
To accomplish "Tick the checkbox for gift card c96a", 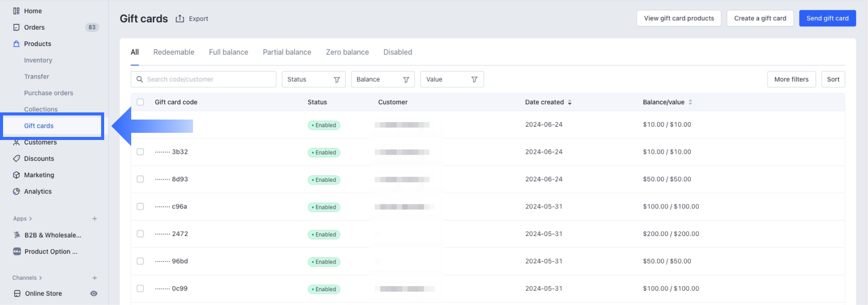I will [x=140, y=206].
